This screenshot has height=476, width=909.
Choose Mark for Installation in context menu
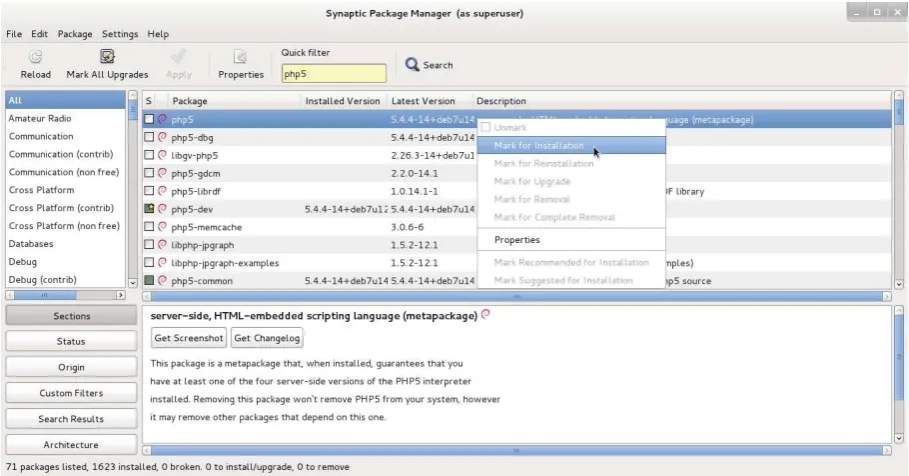[x=571, y=146]
